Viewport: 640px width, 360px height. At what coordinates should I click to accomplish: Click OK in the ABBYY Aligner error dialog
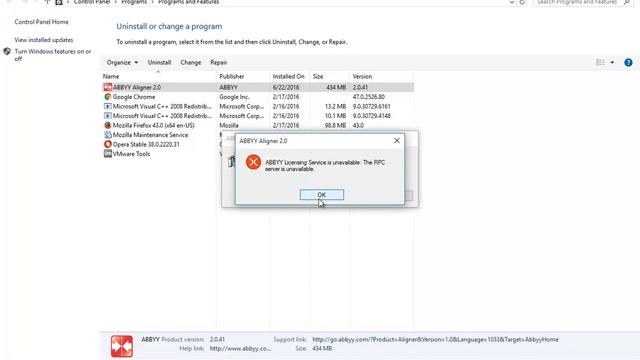coord(322,195)
